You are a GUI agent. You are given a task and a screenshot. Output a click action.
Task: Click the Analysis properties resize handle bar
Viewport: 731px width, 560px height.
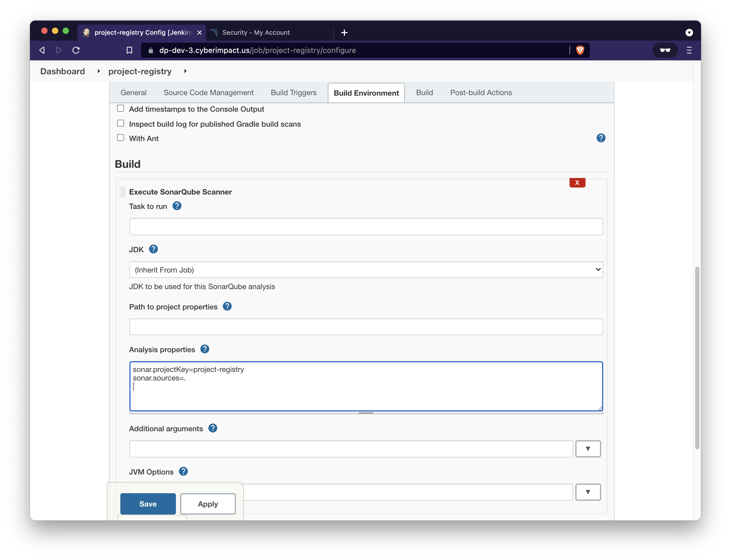click(366, 413)
